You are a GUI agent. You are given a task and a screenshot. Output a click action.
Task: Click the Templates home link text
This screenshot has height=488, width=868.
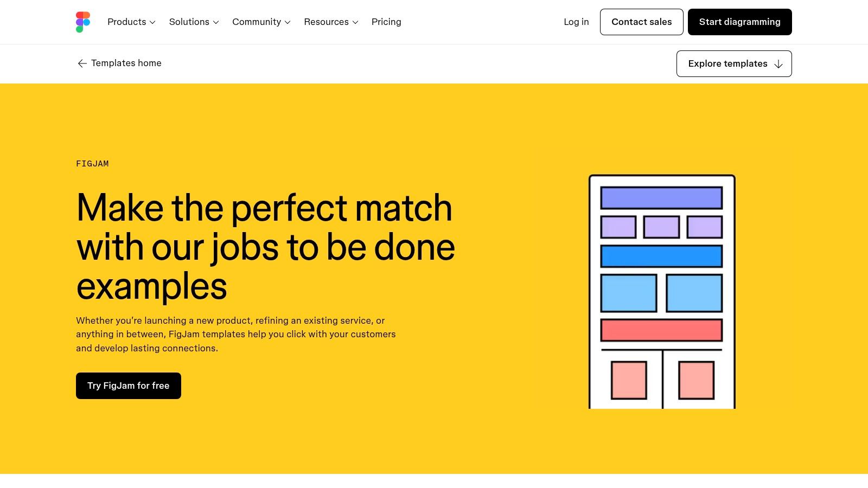point(126,63)
